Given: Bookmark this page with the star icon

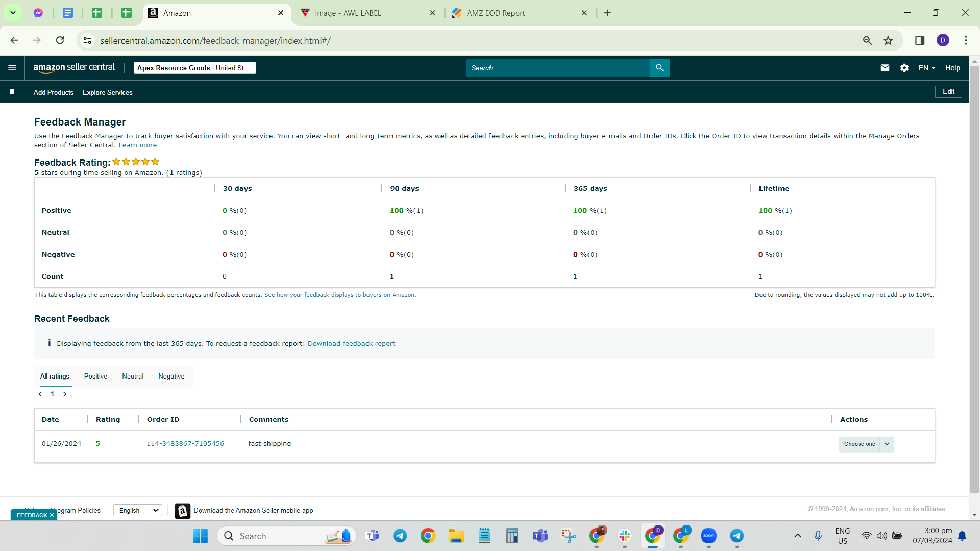Looking at the screenshot, I should pos(888,40).
